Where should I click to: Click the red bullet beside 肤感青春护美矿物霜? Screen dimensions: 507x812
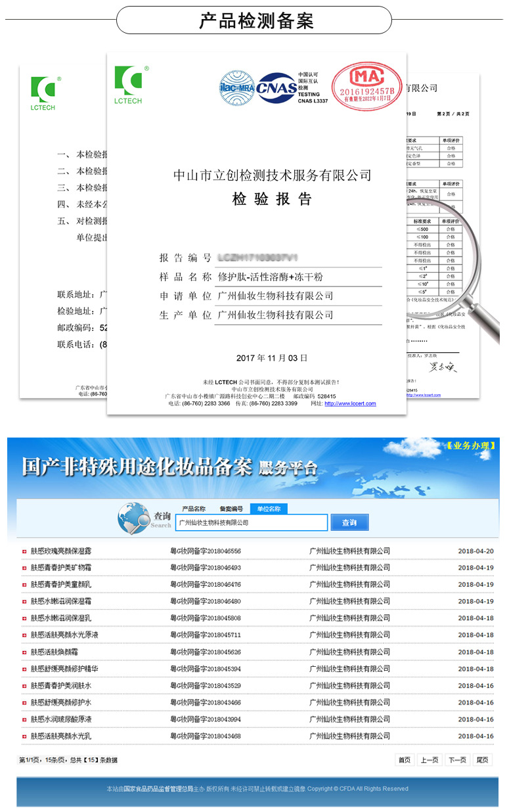pos(24,568)
